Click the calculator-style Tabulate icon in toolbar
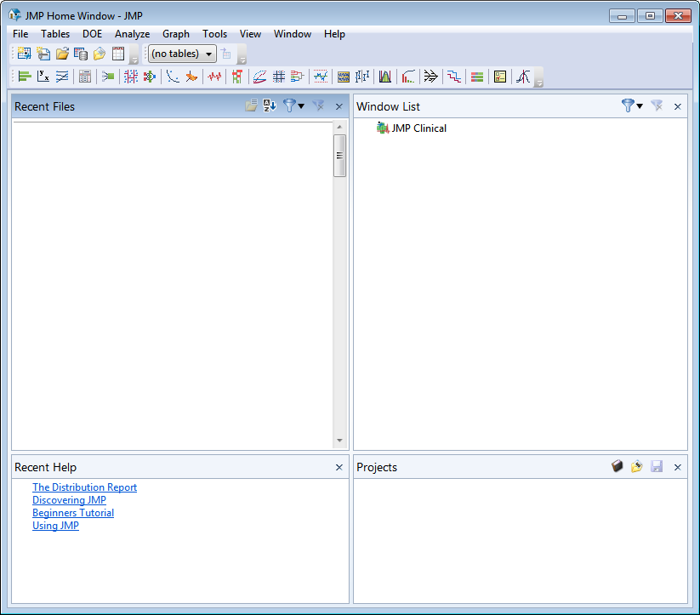The image size is (700, 615). (x=85, y=77)
